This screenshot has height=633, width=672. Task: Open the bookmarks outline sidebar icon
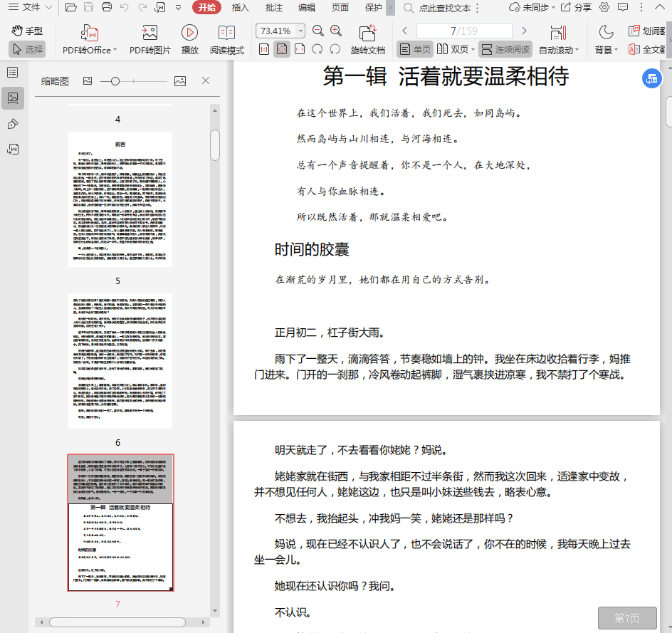click(13, 73)
